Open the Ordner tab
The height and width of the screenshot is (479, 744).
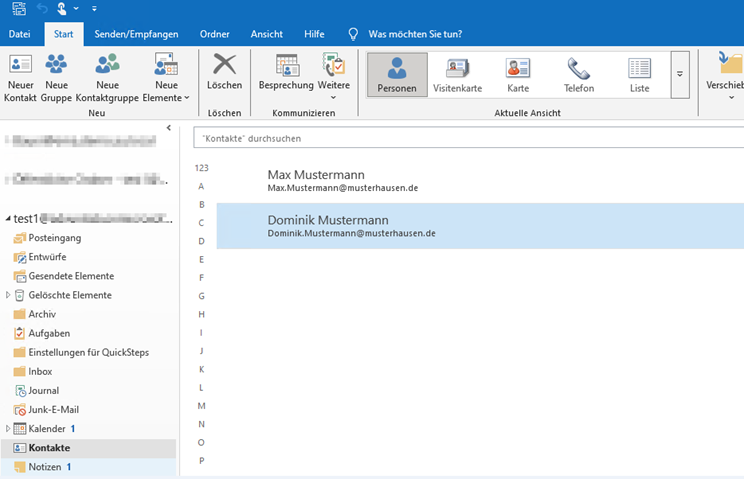(x=214, y=34)
